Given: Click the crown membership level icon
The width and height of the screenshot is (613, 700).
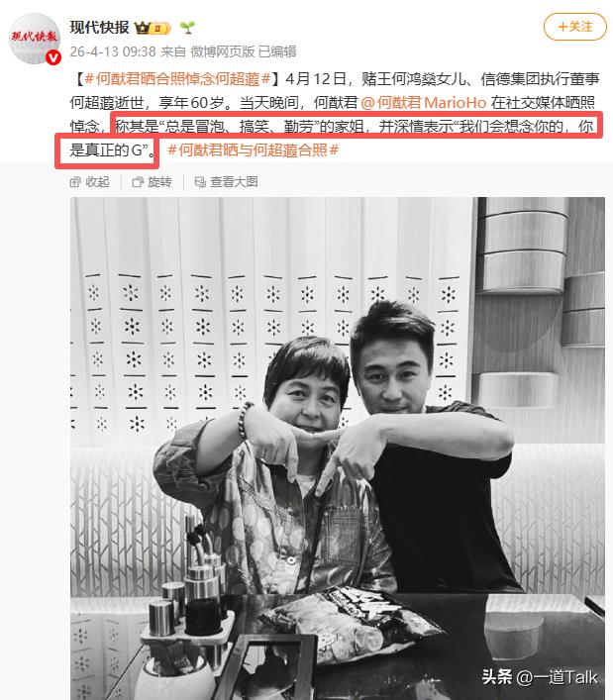Looking at the screenshot, I should (153, 28).
